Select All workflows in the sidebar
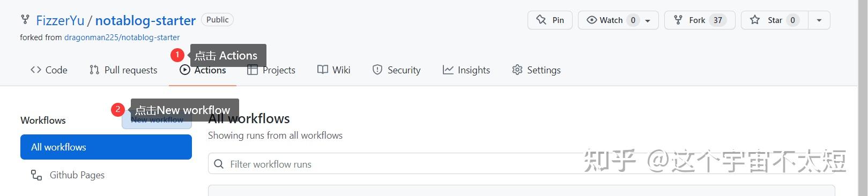 pyautogui.click(x=106, y=147)
